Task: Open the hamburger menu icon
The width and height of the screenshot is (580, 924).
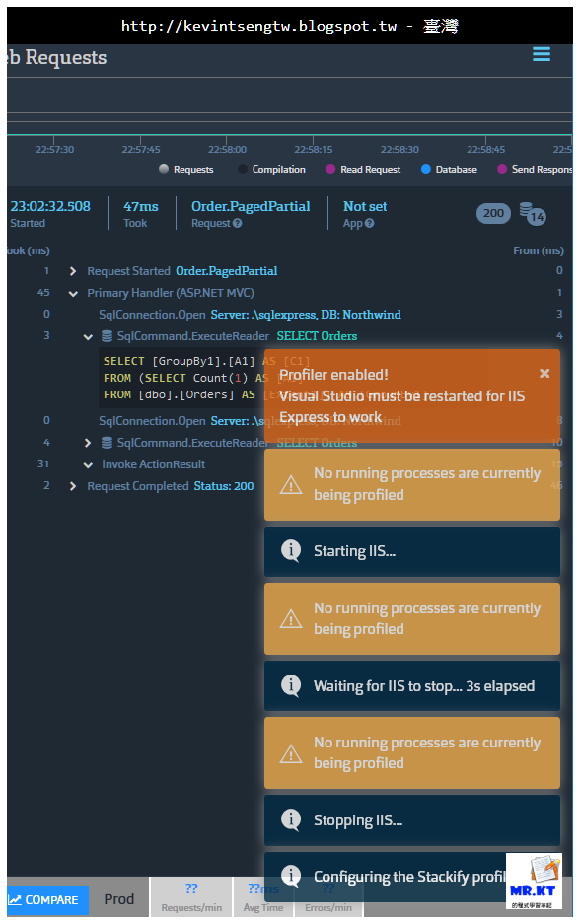Action: (542, 54)
